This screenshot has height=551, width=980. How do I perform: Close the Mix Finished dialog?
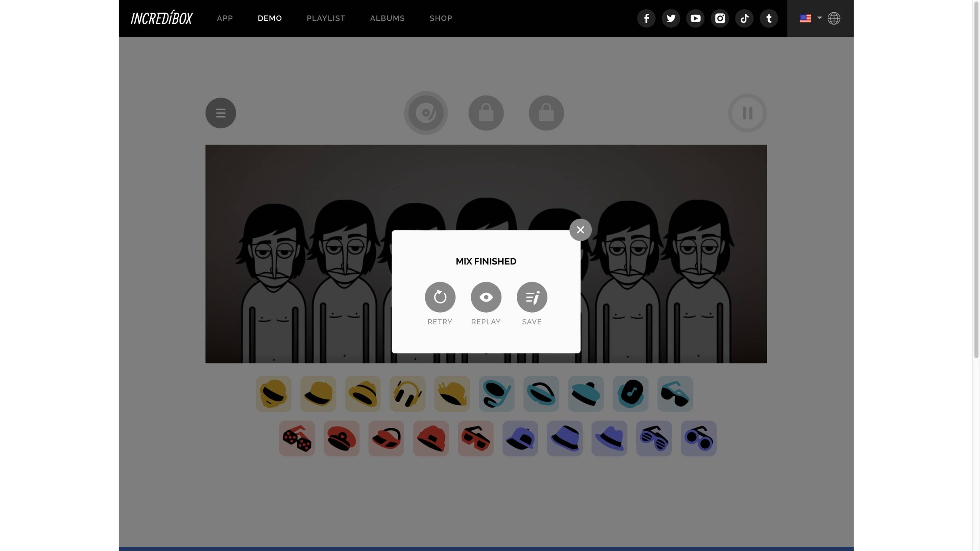pyautogui.click(x=580, y=230)
